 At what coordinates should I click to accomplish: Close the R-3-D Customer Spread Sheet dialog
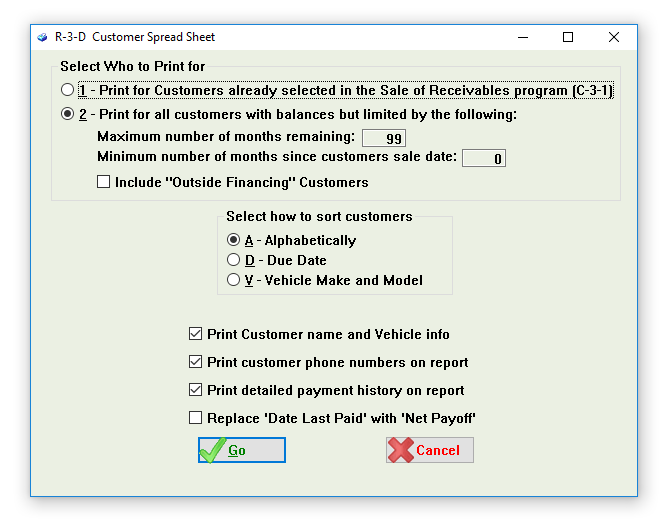tap(613, 37)
